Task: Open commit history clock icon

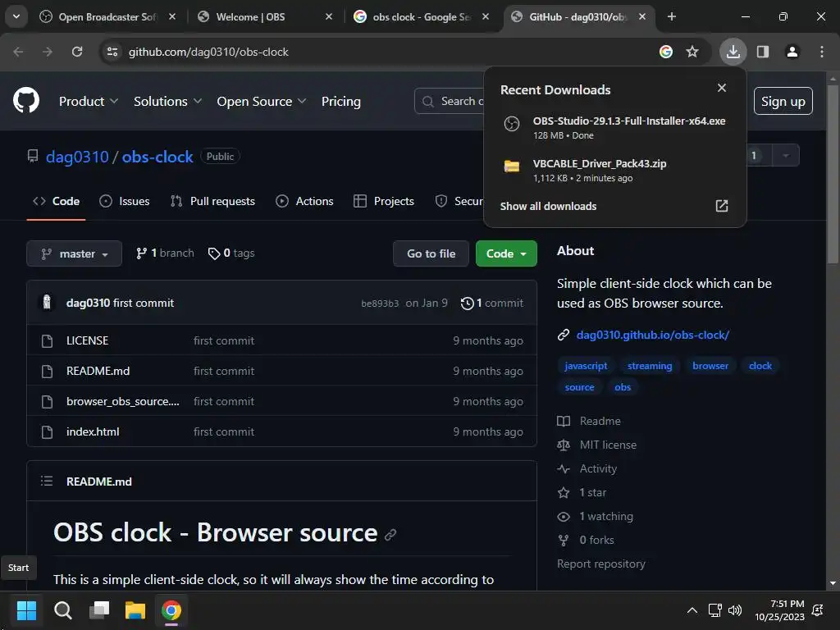Action: [467, 304]
